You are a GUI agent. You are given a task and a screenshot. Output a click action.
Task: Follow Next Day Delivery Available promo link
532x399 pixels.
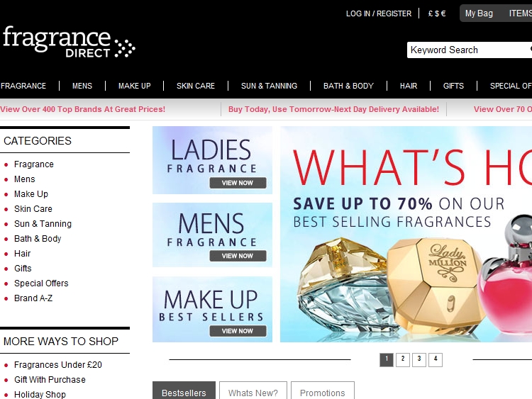333,109
